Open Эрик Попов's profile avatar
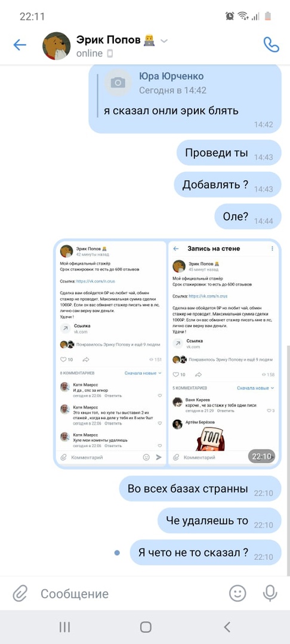Image resolution: width=290 pixels, height=644 pixels. tap(56, 46)
